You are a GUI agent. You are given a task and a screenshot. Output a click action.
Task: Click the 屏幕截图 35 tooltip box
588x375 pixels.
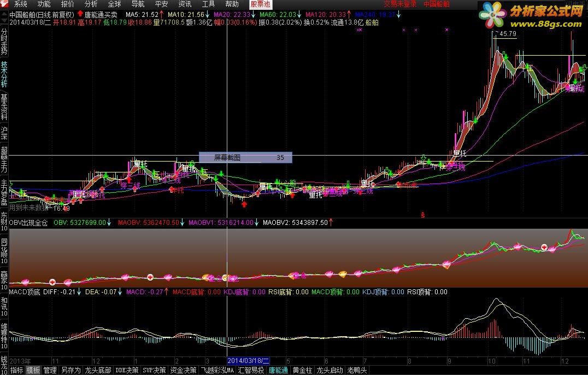(245, 157)
